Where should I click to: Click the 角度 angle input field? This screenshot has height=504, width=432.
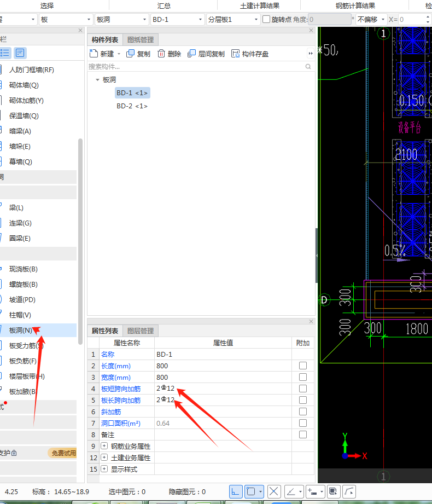[x=330, y=19]
